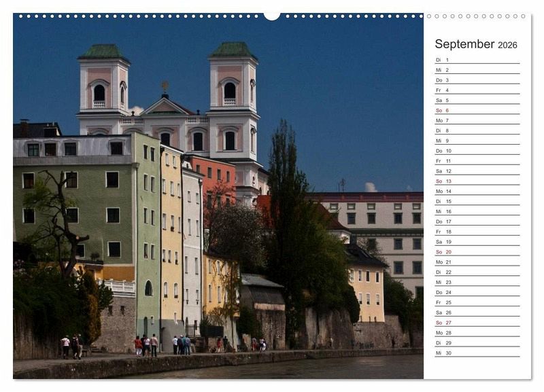
Task: Select the date row Mi 23
Action: (477, 282)
